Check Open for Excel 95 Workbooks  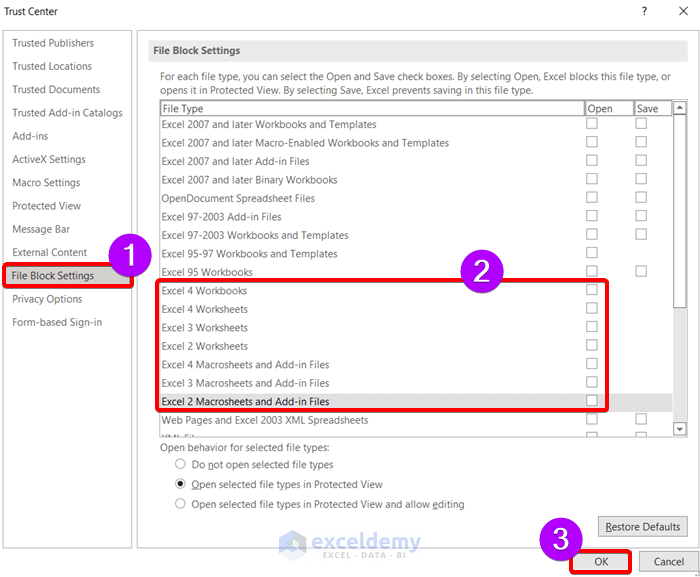point(592,271)
